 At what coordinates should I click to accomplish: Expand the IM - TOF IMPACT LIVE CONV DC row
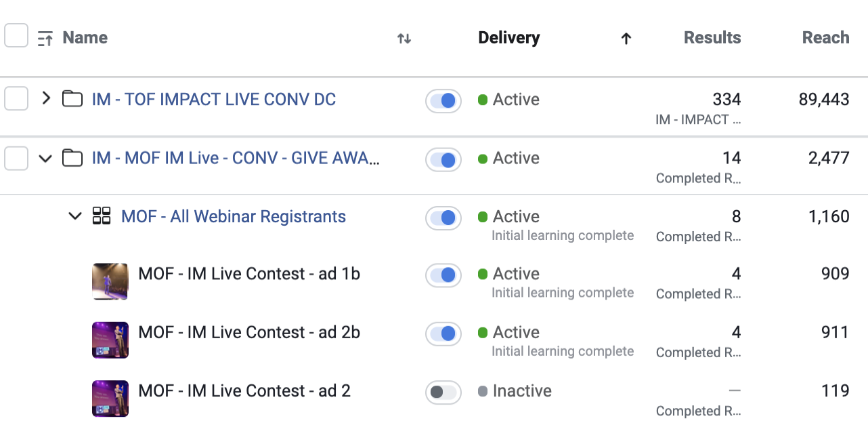point(45,98)
